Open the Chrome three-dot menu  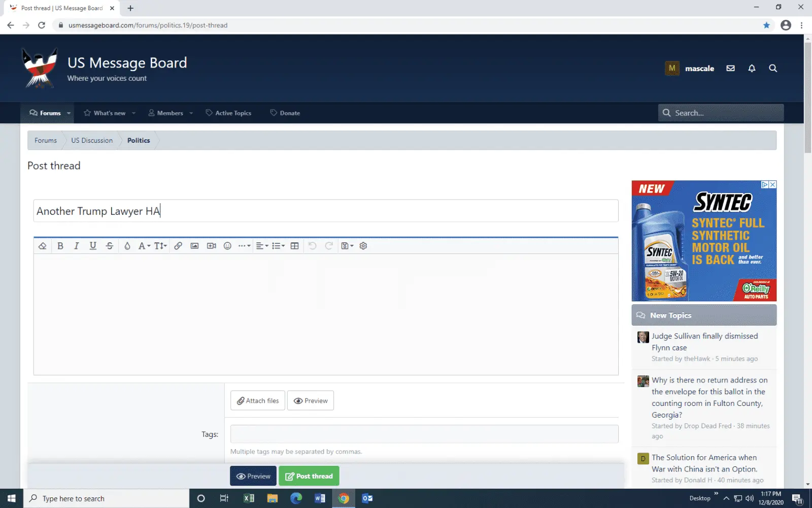(802, 25)
